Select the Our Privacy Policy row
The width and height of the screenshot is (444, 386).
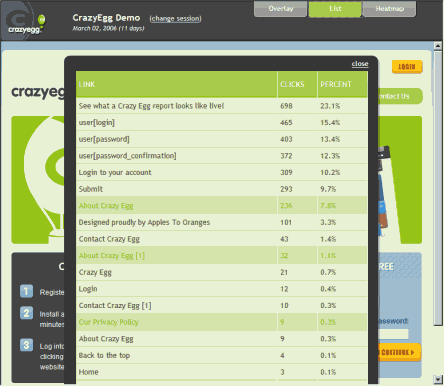coord(222,322)
